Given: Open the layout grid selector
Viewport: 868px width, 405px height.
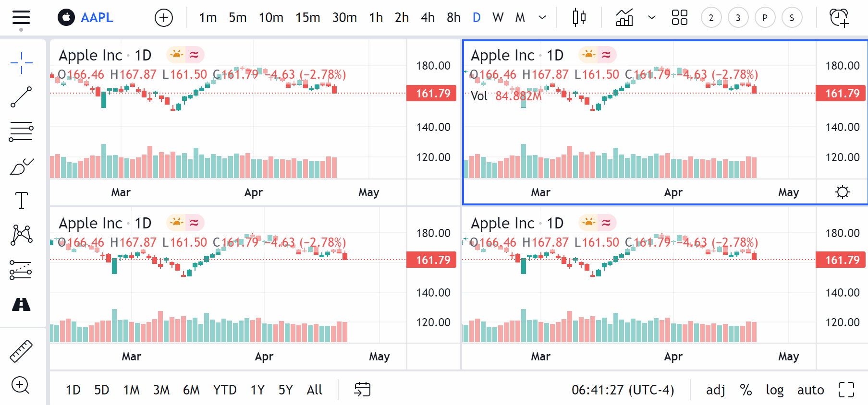Looking at the screenshot, I should click(x=679, y=18).
